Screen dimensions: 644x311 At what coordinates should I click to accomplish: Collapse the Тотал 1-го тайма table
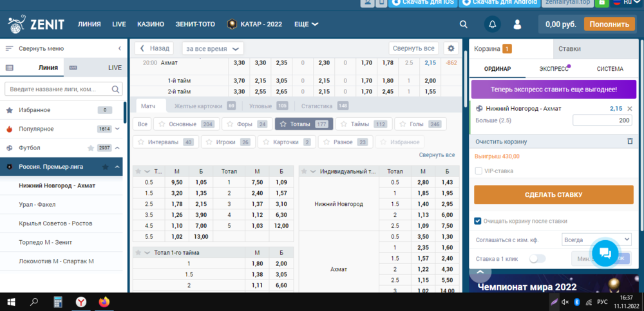[147, 252]
